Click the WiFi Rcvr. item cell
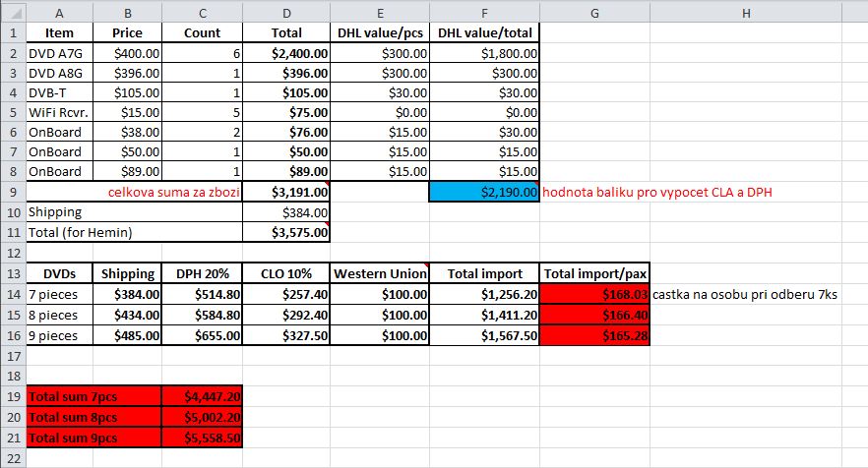Screen dimensions: 868x468 [x=59, y=112]
